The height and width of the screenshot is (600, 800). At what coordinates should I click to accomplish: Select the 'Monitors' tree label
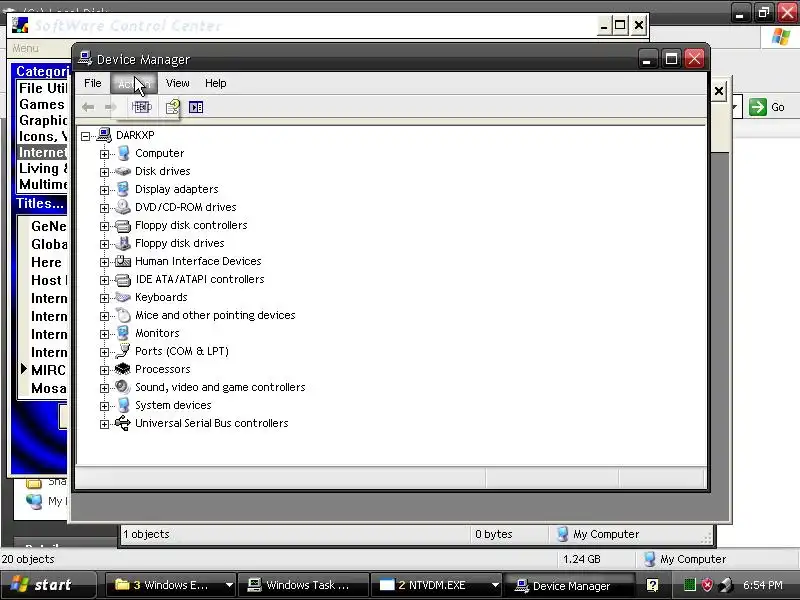pyautogui.click(x=157, y=333)
